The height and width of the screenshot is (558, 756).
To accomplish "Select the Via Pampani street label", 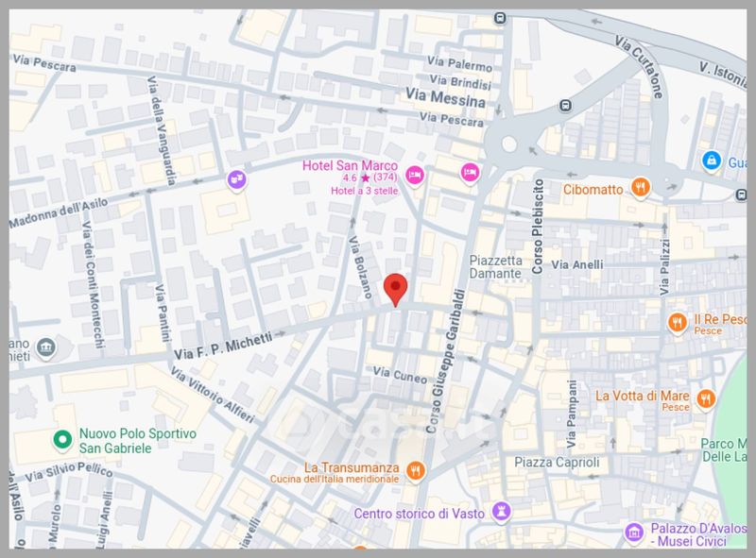I will [x=572, y=414].
